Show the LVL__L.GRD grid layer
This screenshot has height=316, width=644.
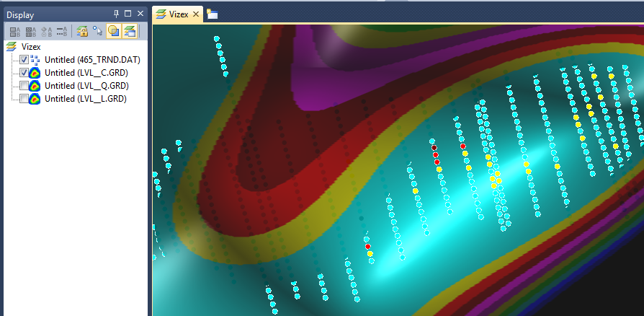tap(24, 98)
